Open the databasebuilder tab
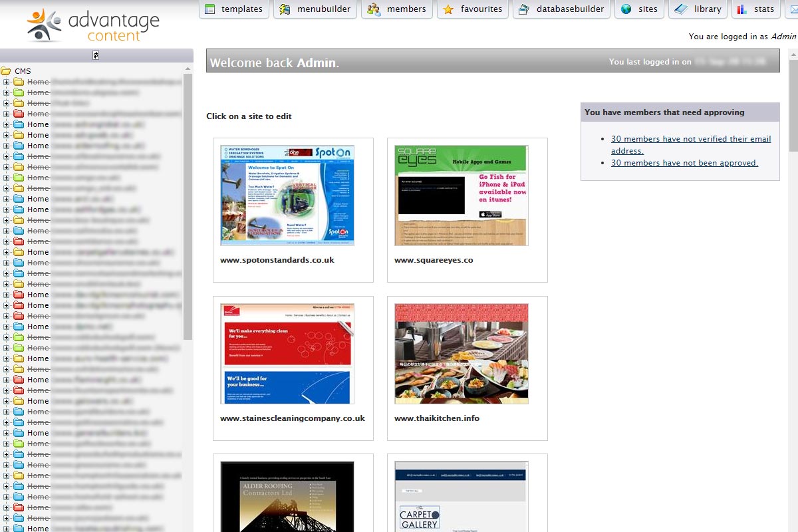 tap(561, 9)
